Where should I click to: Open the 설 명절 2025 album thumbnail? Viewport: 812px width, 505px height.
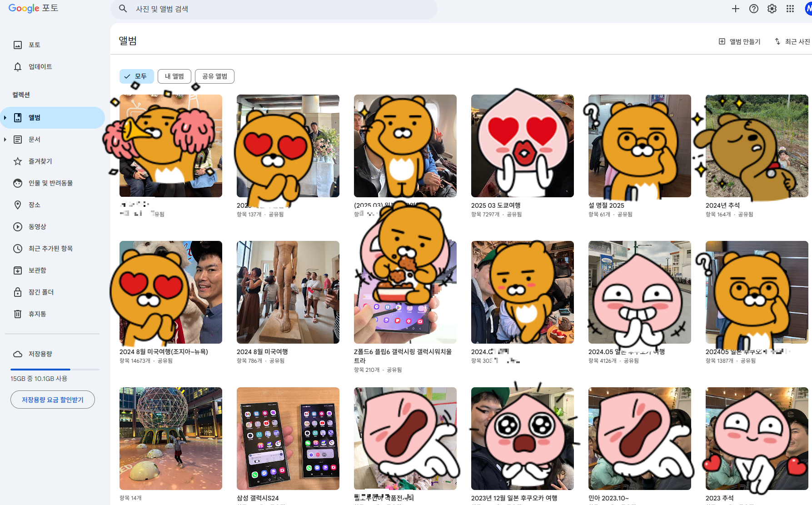click(x=640, y=146)
